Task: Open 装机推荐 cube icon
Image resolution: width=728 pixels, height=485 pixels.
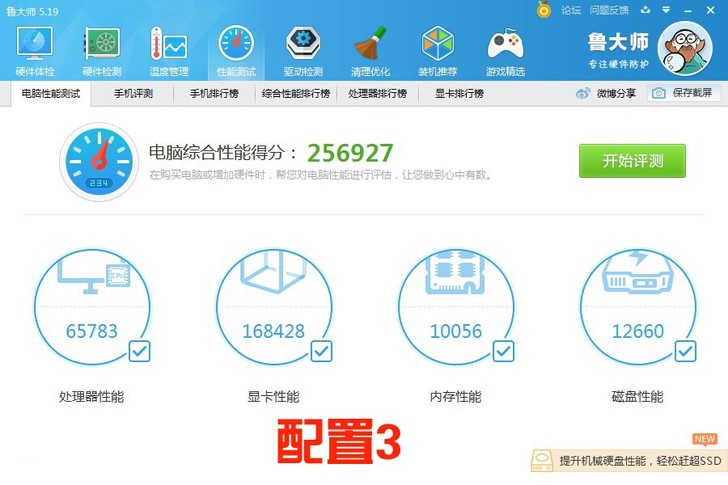Action: (x=437, y=51)
